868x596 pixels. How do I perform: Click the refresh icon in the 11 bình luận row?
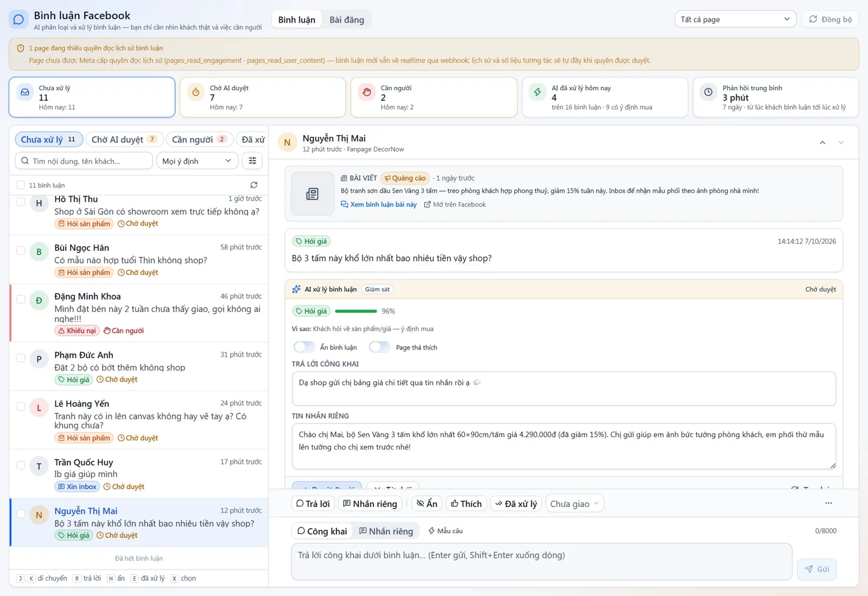253,185
